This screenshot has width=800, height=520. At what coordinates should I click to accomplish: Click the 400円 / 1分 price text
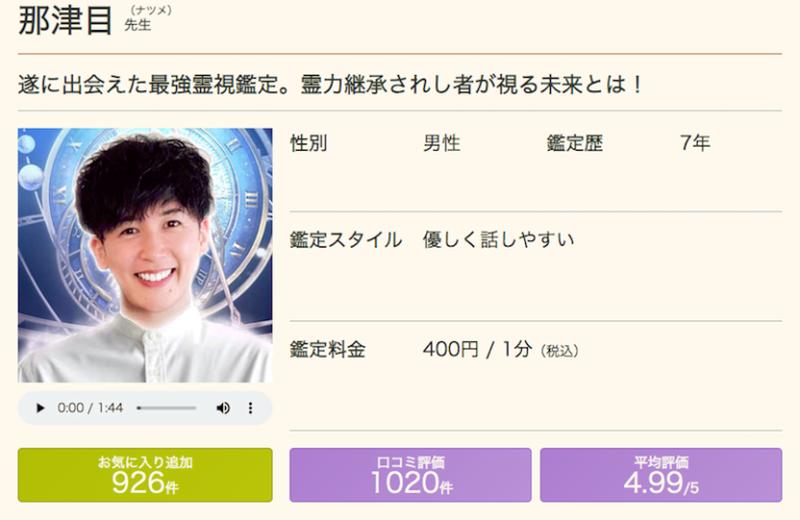pyautogui.click(x=478, y=350)
